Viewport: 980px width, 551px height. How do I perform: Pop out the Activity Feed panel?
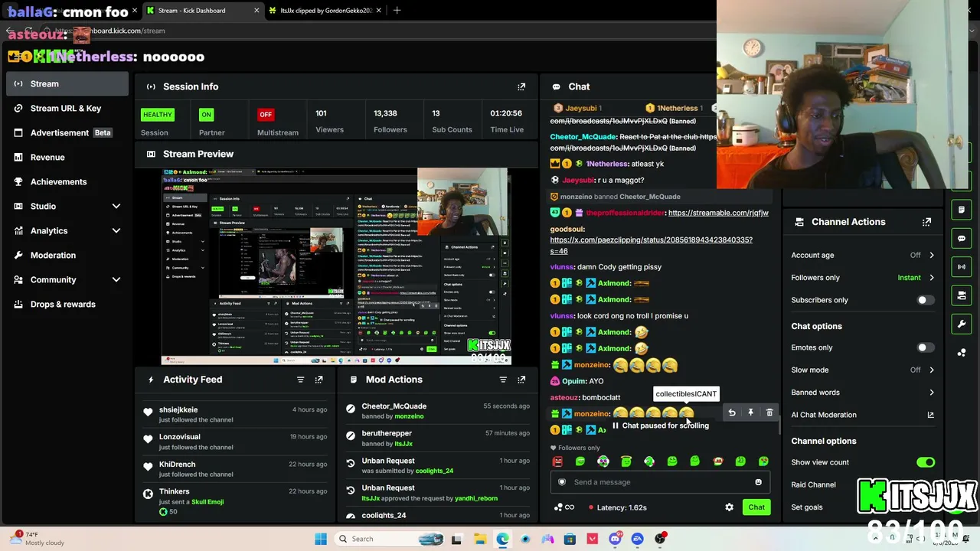click(318, 380)
